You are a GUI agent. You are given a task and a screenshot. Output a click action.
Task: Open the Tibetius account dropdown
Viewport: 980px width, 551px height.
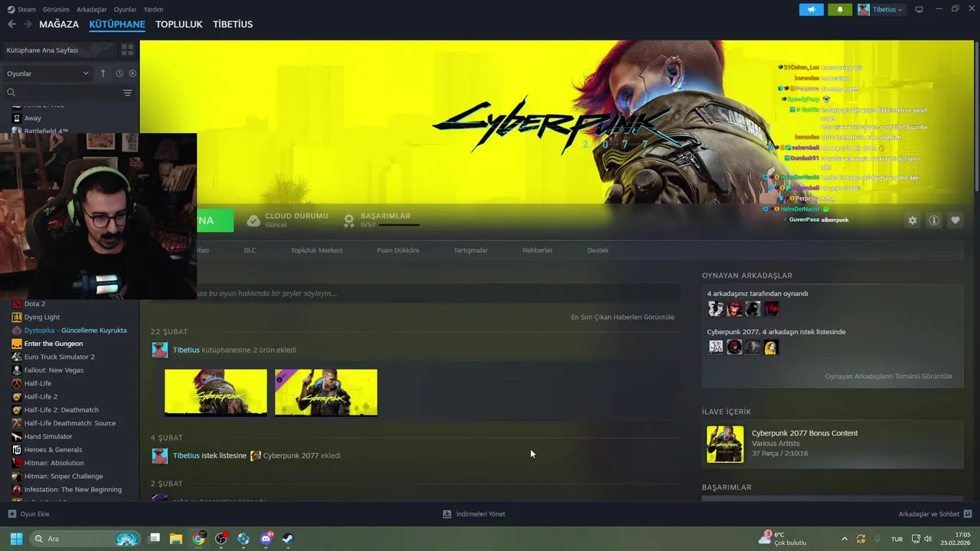click(881, 9)
